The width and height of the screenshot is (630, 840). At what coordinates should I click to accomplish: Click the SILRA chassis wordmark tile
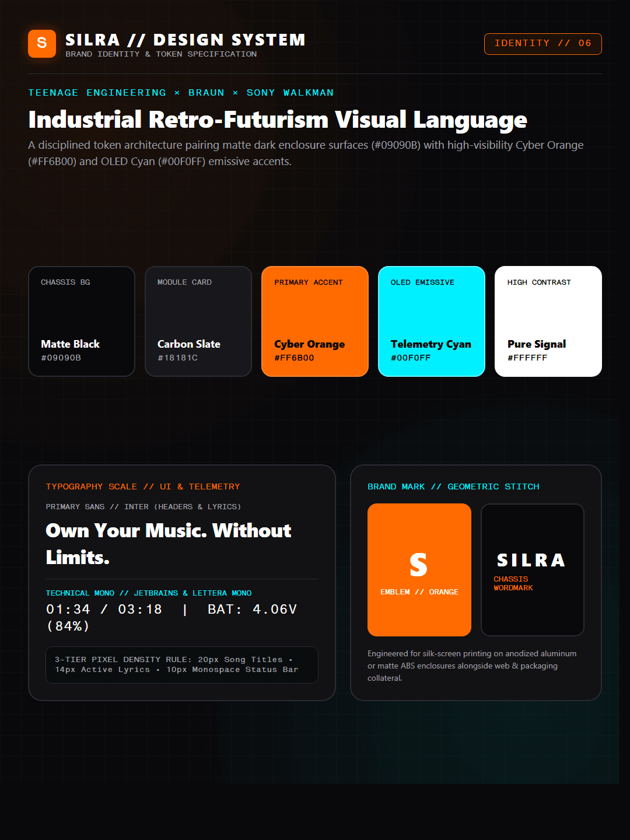533,570
